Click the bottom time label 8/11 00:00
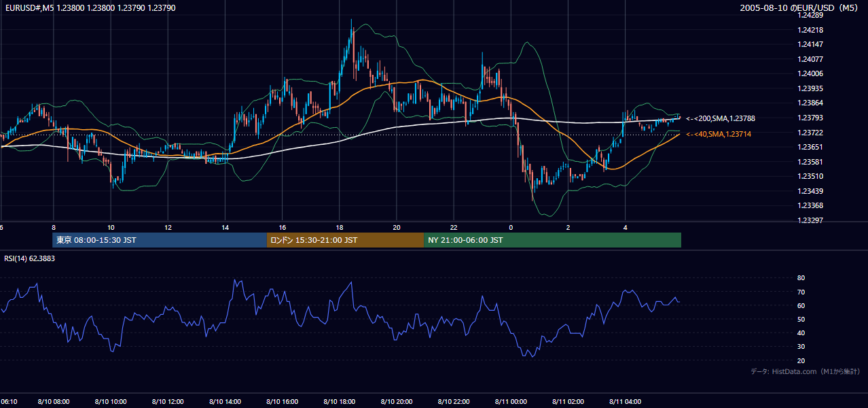 pyautogui.click(x=511, y=402)
